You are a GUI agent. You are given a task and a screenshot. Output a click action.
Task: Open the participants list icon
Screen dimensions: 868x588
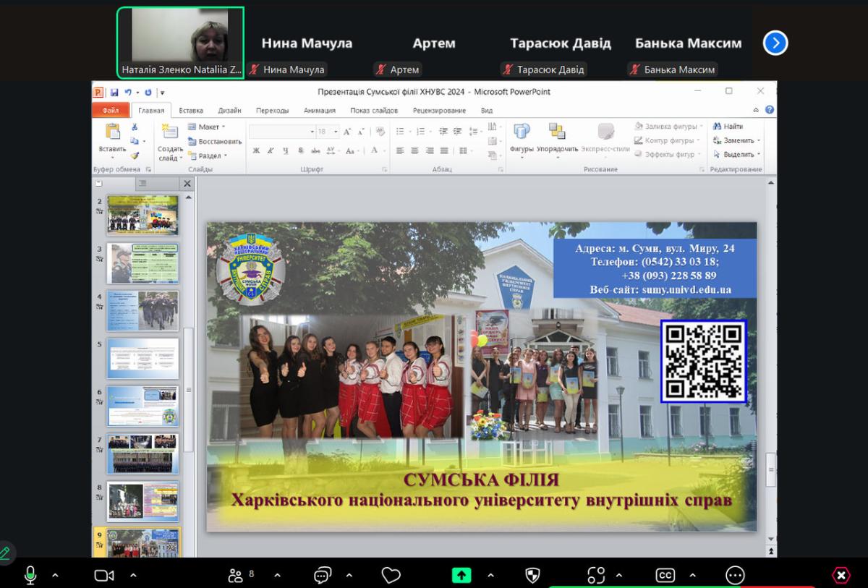236,575
